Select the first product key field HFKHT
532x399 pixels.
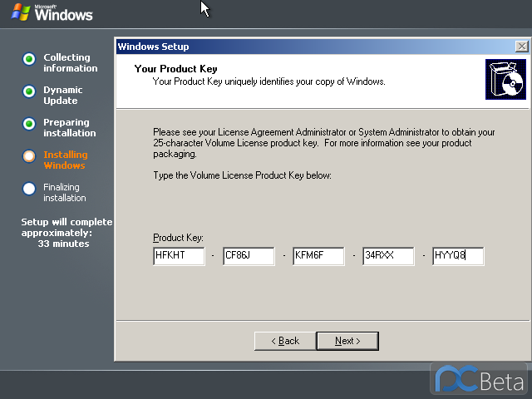pyautogui.click(x=179, y=256)
